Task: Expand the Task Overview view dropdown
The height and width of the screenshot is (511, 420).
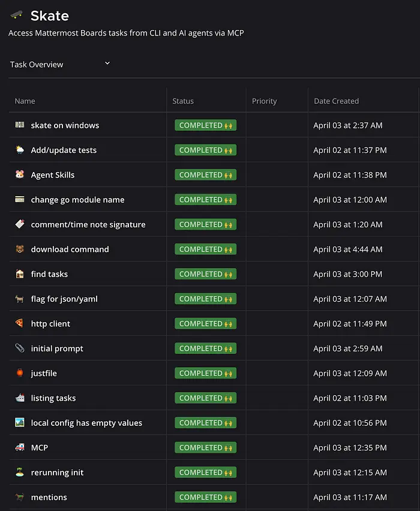Action: tap(107, 64)
